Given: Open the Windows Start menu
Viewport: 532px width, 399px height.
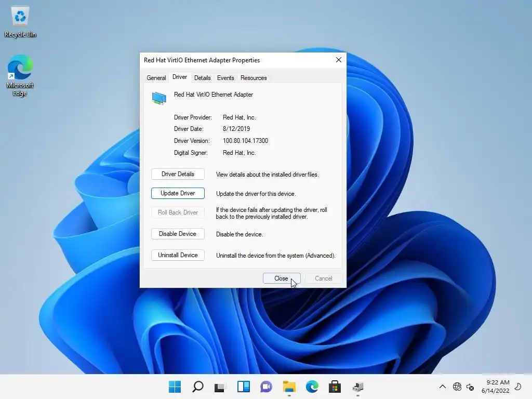Looking at the screenshot, I should [175, 387].
